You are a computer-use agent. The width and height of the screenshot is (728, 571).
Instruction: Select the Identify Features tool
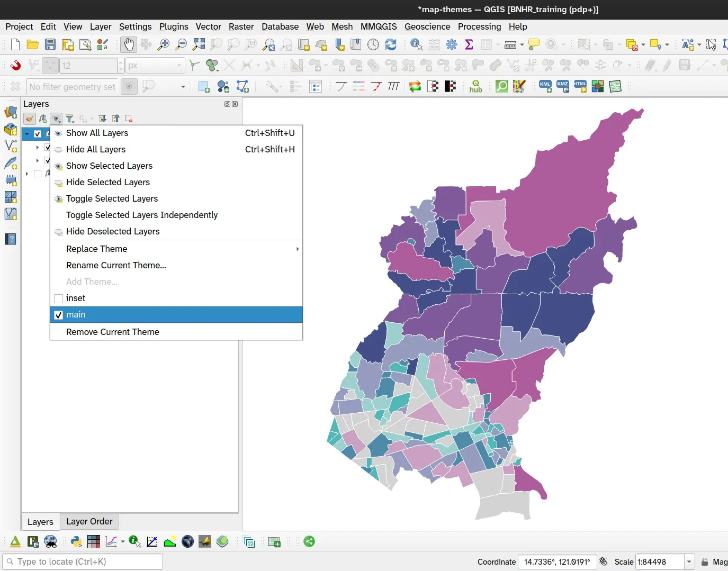click(x=416, y=44)
